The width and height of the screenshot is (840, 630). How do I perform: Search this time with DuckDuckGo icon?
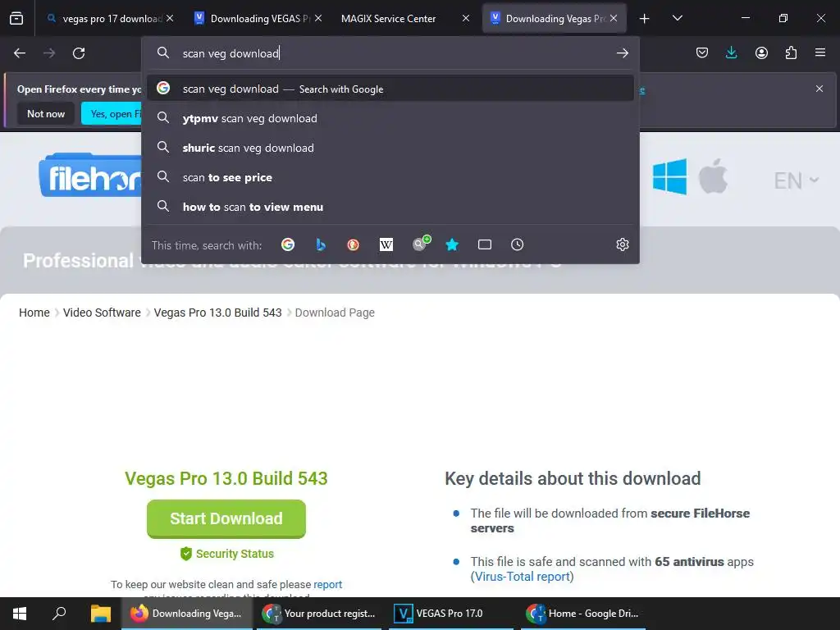coord(353,244)
